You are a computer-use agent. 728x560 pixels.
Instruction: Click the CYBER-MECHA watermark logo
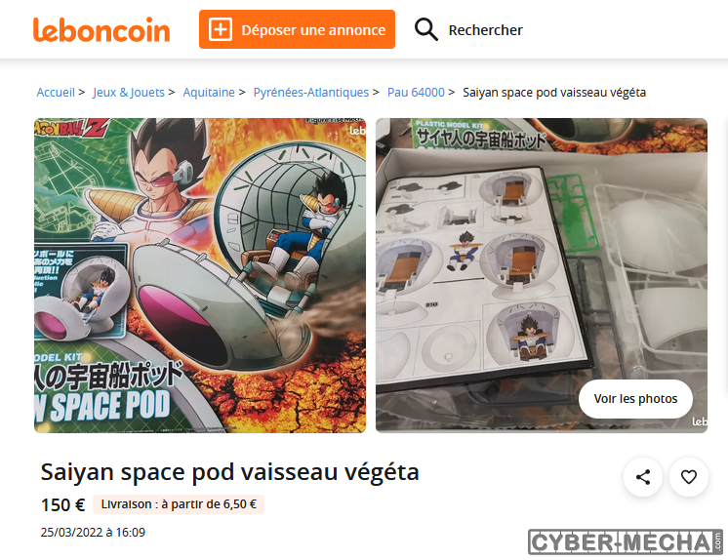point(626,541)
